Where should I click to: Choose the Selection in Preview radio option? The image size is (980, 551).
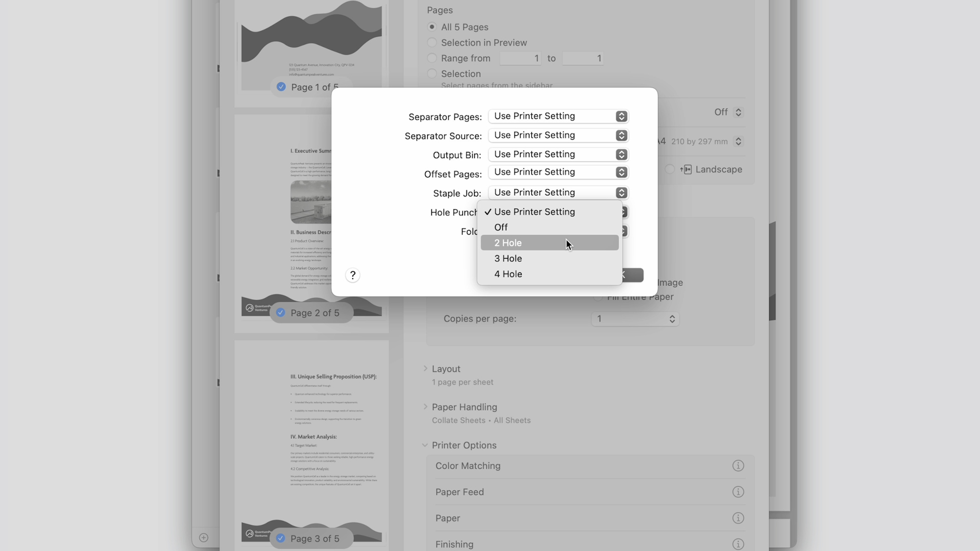(x=432, y=42)
